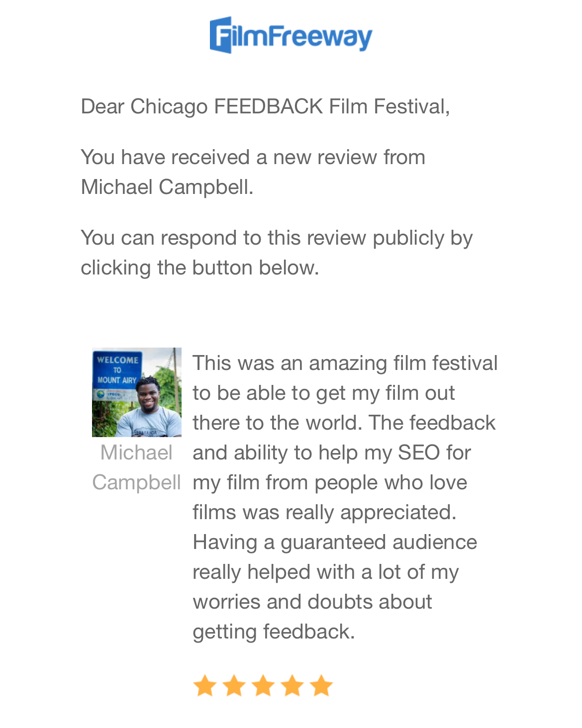Screen dimensions: 582x728
Task: Click the 'clicking the button below' line
Action: point(199,268)
